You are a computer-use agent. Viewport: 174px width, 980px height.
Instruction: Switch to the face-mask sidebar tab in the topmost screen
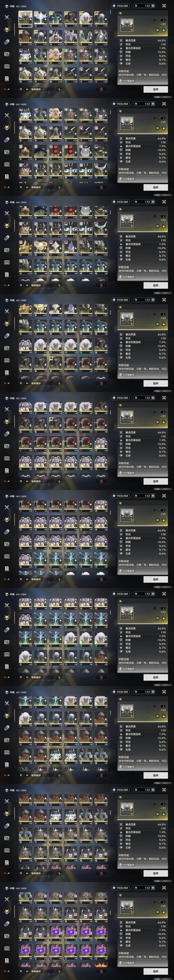(7, 66)
